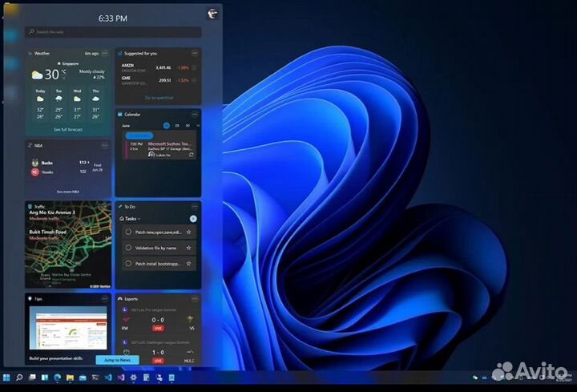Screen dimensions: 577x392
Task: Switch weather units to °F
Action: 64,78
